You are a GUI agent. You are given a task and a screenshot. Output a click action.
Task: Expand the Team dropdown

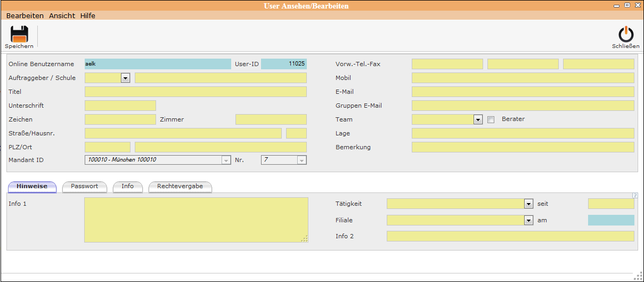(x=478, y=120)
